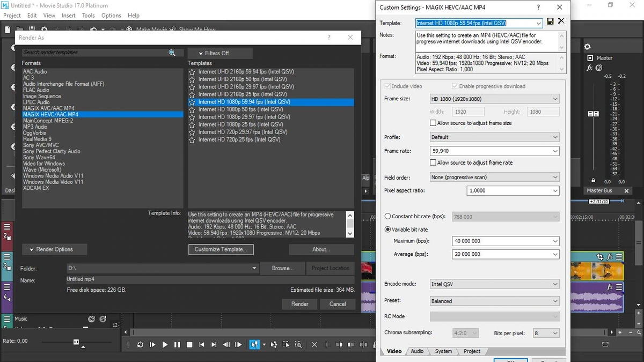
Task: Click the About button
Action: coord(321,249)
